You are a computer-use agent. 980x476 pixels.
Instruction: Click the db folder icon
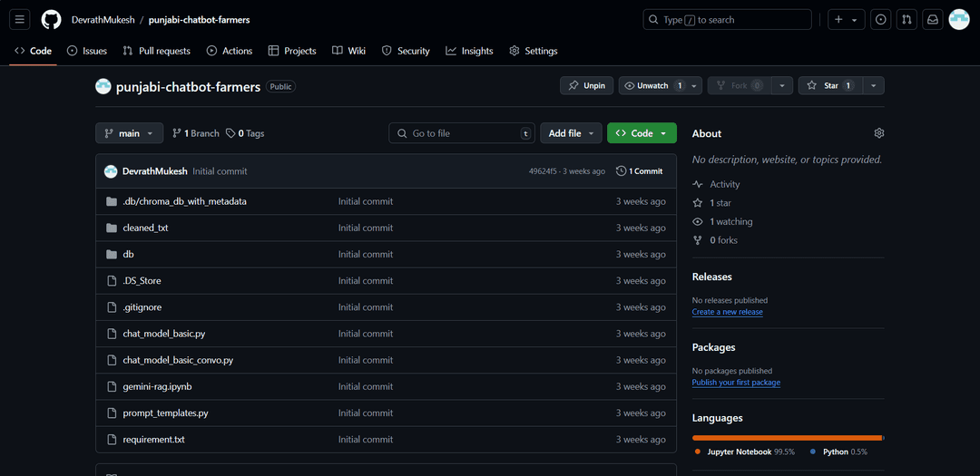click(112, 254)
